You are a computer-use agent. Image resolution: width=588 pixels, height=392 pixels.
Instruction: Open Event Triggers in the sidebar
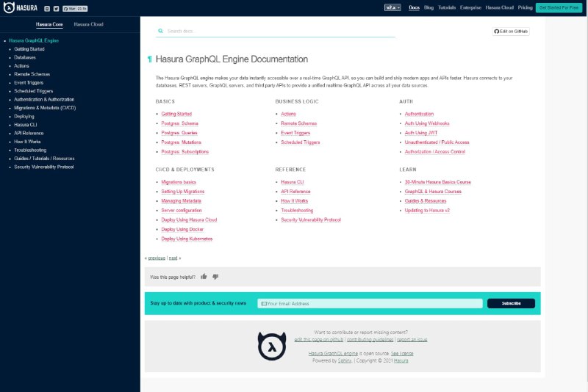pyautogui.click(x=29, y=83)
